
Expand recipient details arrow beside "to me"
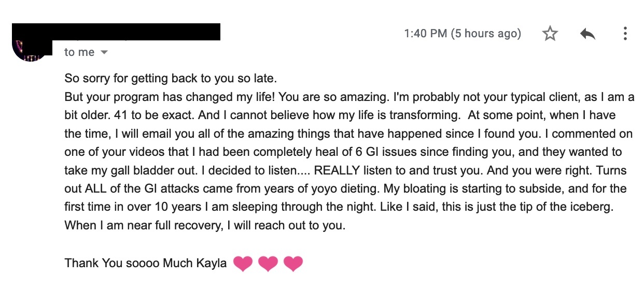click(104, 52)
